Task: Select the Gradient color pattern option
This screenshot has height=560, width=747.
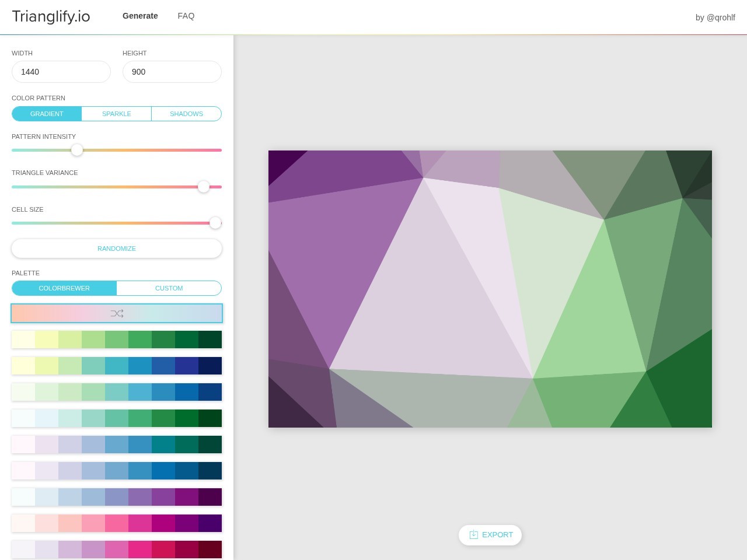Action: coord(47,114)
